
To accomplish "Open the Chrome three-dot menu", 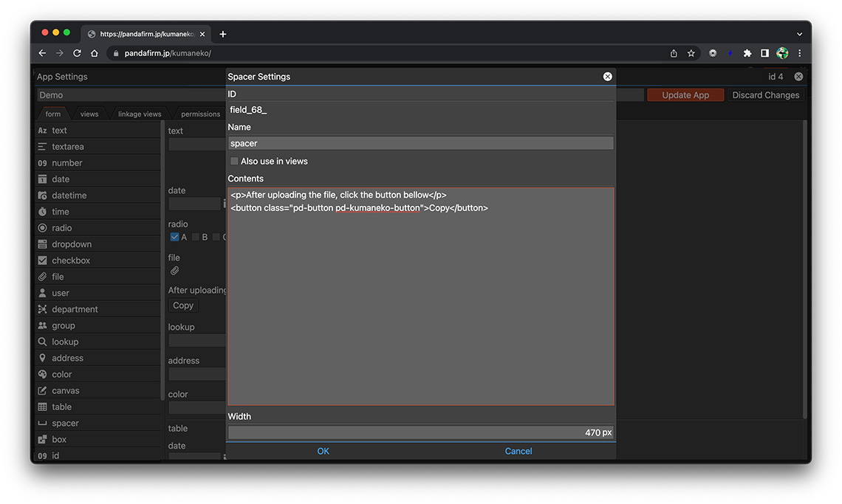I will 799,53.
